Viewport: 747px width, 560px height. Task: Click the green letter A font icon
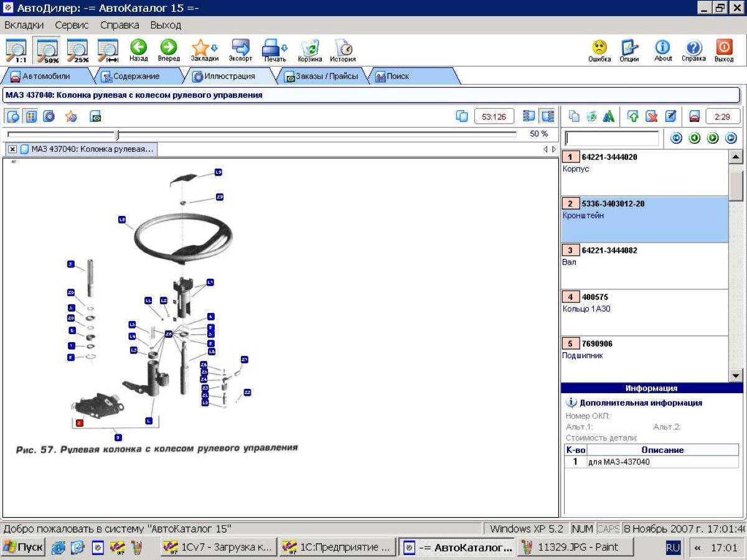click(609, 116)
